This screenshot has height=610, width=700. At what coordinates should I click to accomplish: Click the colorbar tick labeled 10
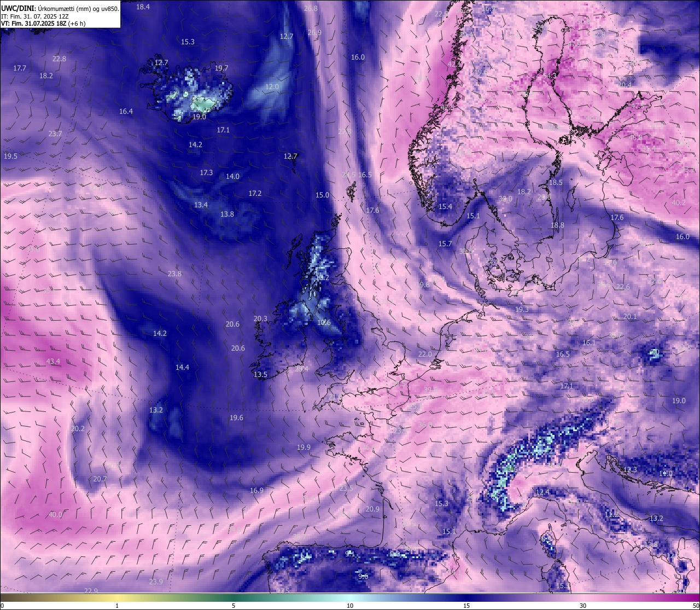tap(350, 606)
